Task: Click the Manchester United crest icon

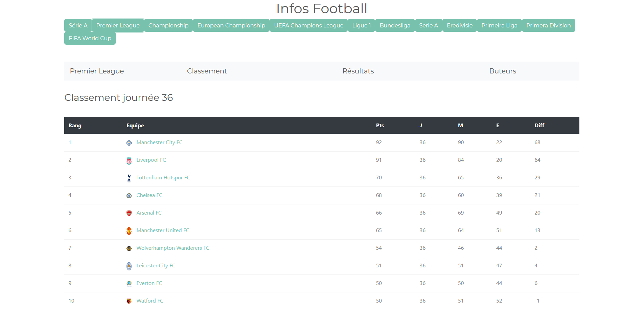Action: (129, 230)
